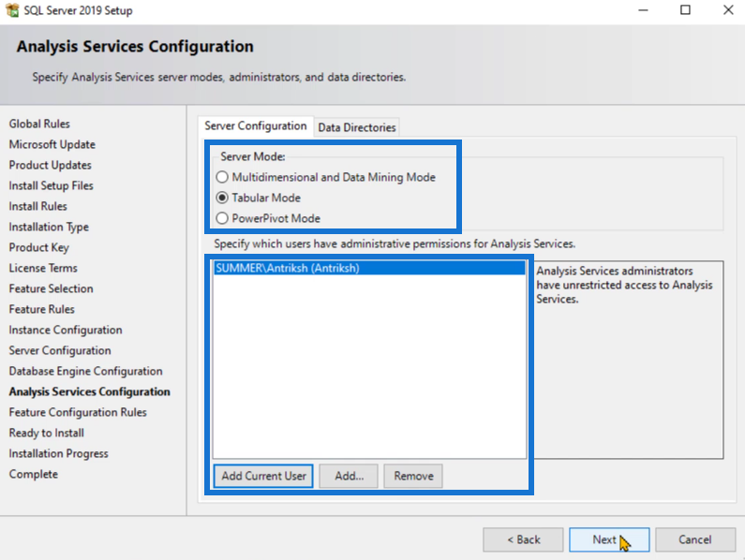Image resolution: width=745 pixels, height=560 pixels.
Task: Click Instance Configuration step
Action: click(66, 330)
